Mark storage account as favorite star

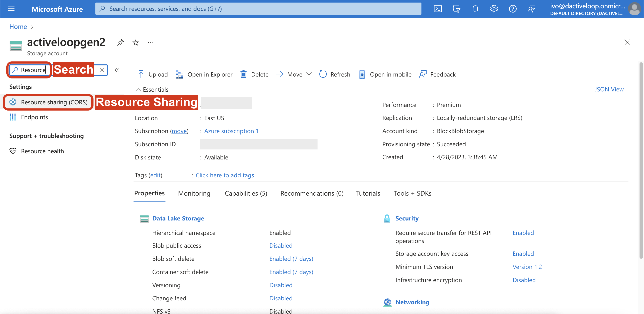click(135, 43)
